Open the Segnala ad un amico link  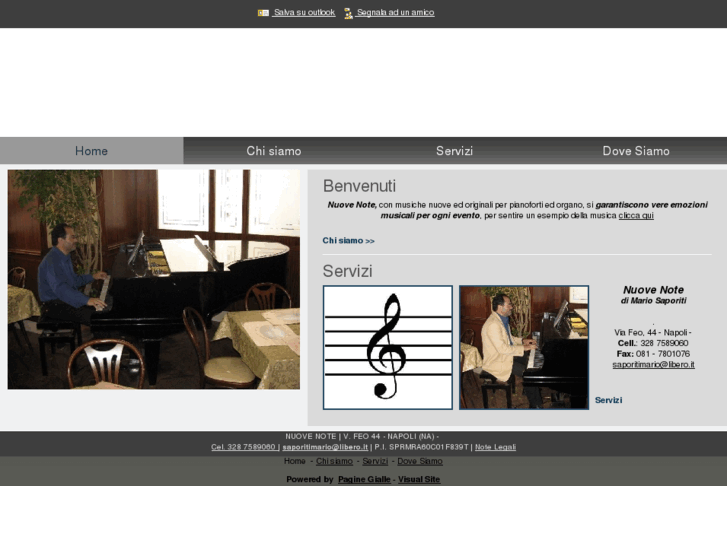(x=395, y=13)
